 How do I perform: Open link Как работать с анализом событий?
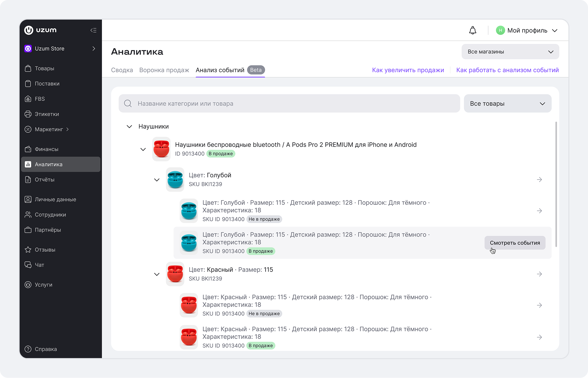508,70
